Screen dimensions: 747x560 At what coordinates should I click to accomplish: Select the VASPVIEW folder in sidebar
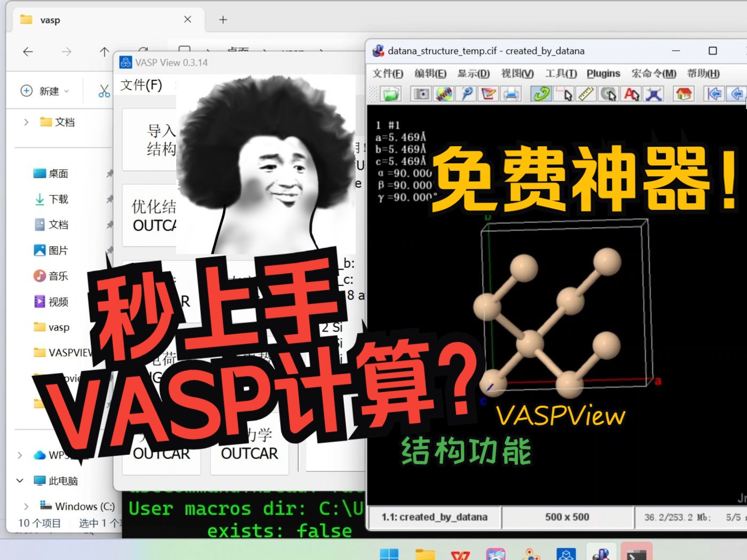pyautogui.click(x=64, y=353)
